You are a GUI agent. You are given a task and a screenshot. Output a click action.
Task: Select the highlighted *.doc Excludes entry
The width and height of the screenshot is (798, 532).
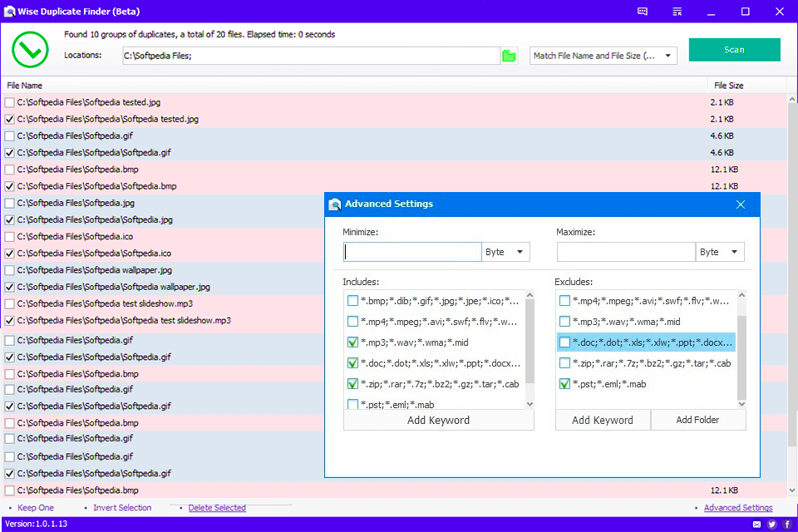tap(647, 342)
